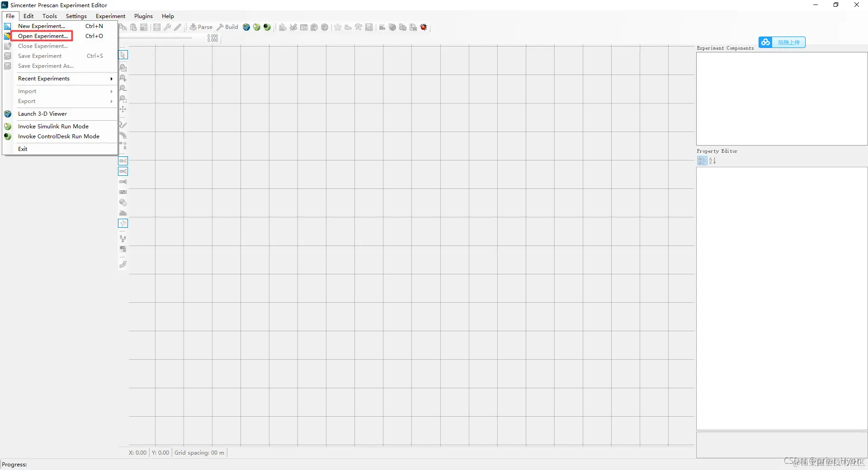868x470 pixels.
Task: Open the Tools menu
Action: coord(50,16)
